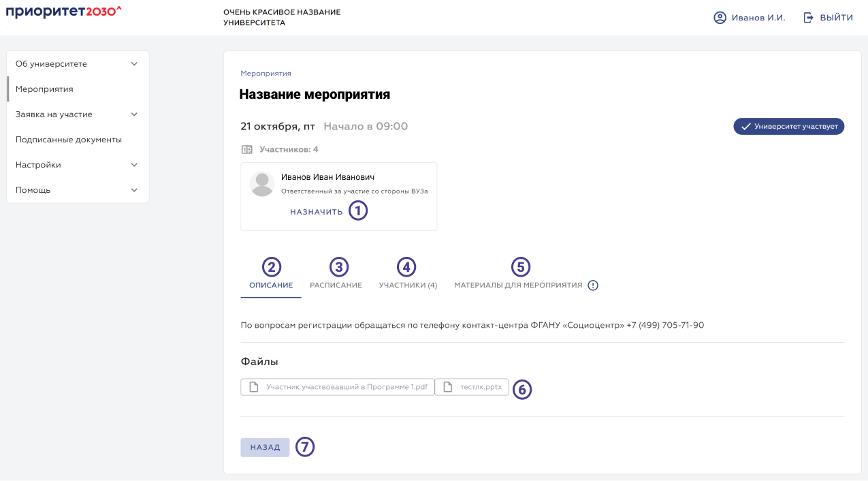Open Подписанные документы from the sidebar
The image size is (868, 481).
[x=70, y=139]
